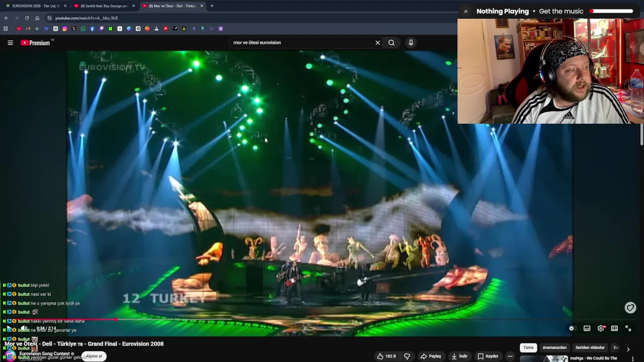This screenshot has width=644, height=362.
Task: Toggle theater mode on the player
Action: (614, 328)
